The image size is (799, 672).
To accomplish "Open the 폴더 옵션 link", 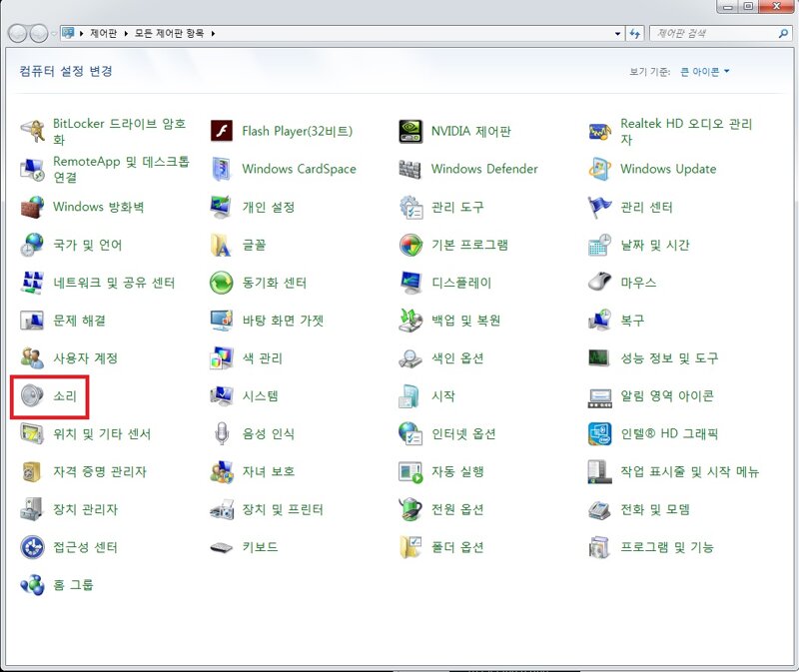I will click(x=457, y=547).
